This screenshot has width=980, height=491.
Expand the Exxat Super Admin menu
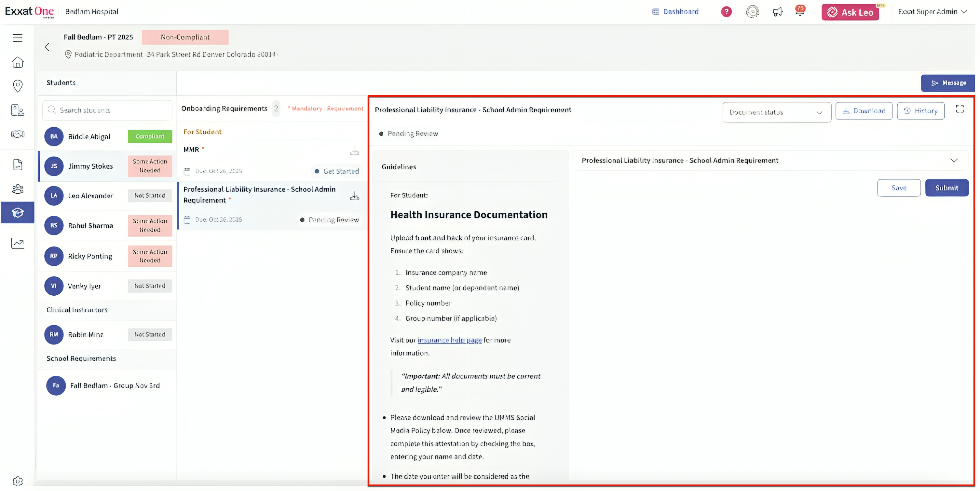click(932, 12)
